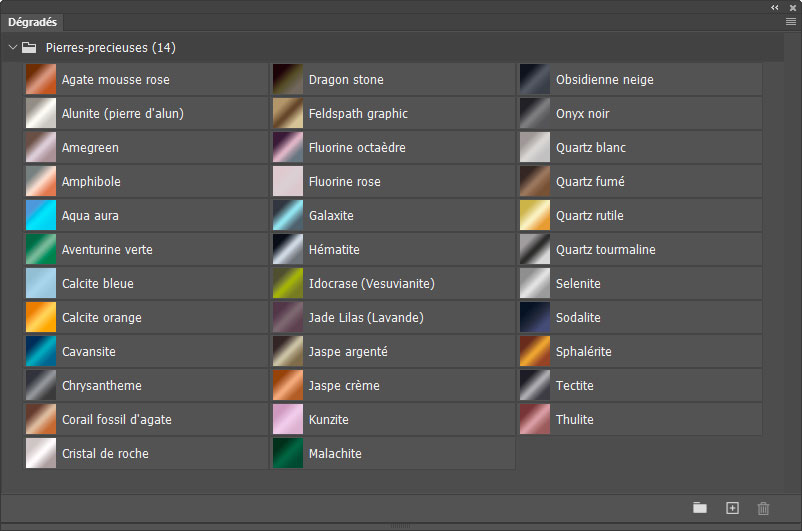Pick the Quartz rutile gradient swatch
The width and height of the screenshot is (802, 531).
535,216
